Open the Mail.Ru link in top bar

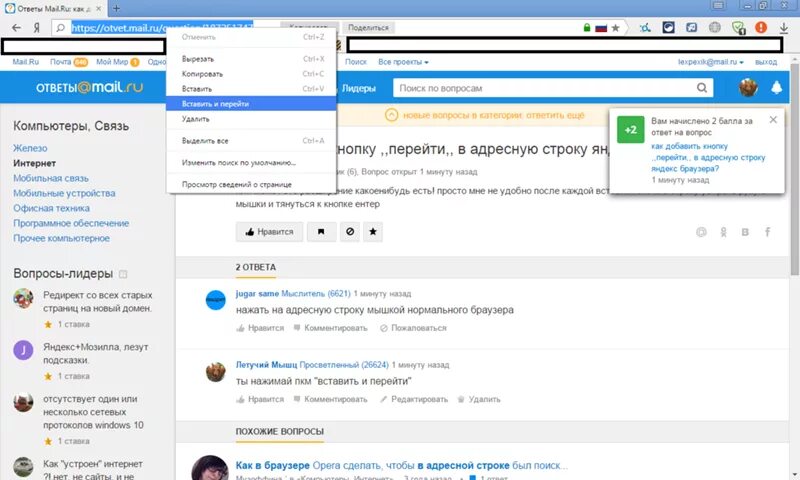click(26, 62)
